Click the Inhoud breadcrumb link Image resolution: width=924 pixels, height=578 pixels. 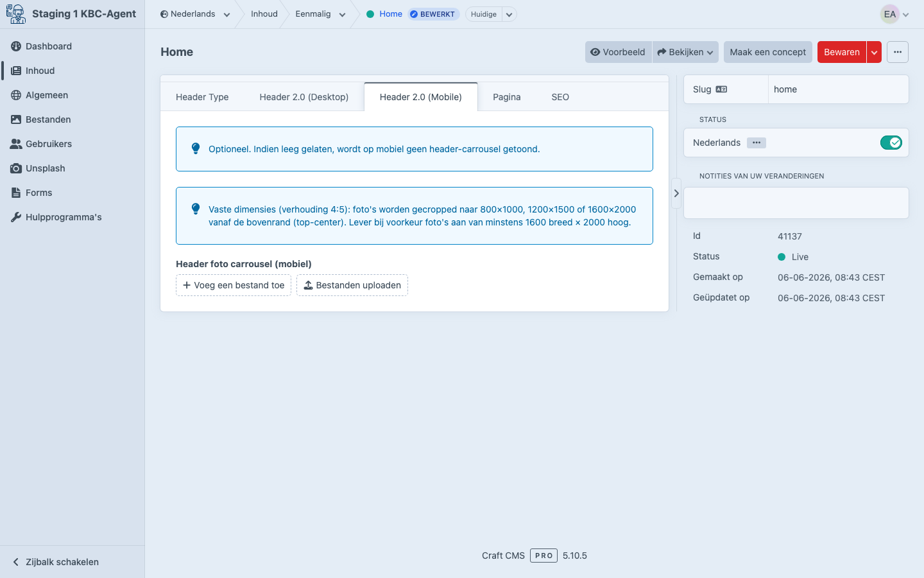(x=264, y=14)
